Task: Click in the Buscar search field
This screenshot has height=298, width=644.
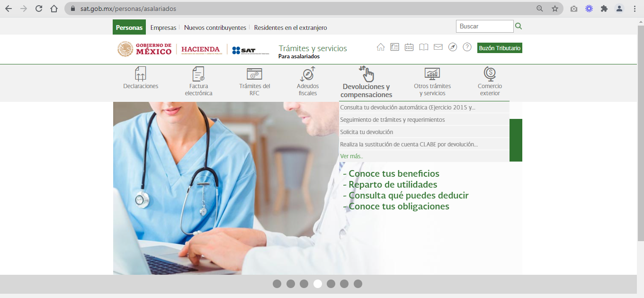Action: click(x=484, y=27)
